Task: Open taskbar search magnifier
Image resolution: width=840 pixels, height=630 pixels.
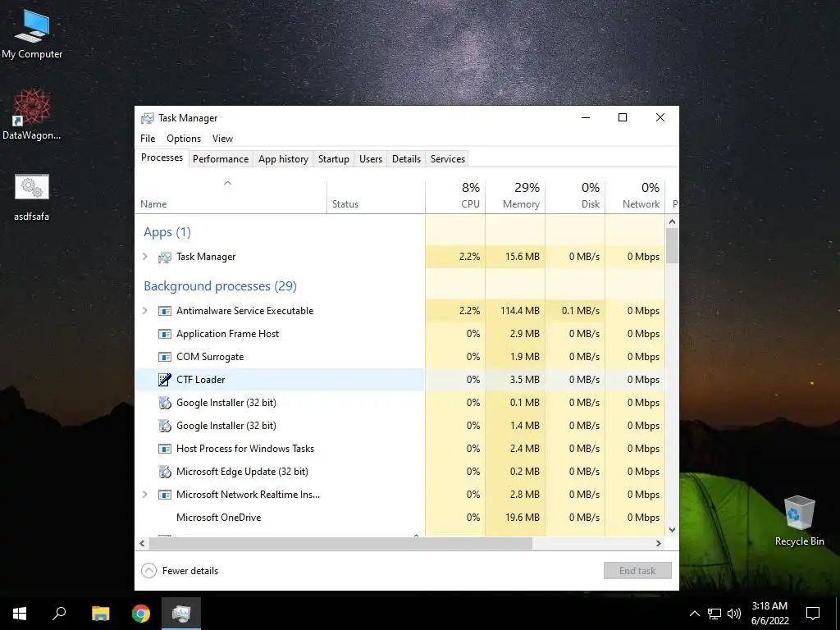Action: point(59,614)
